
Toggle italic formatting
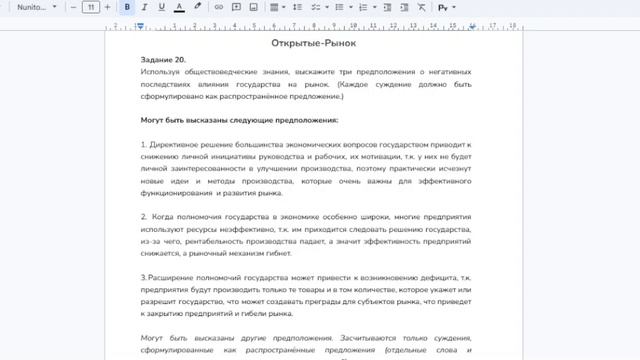click(x=144, y=7)
